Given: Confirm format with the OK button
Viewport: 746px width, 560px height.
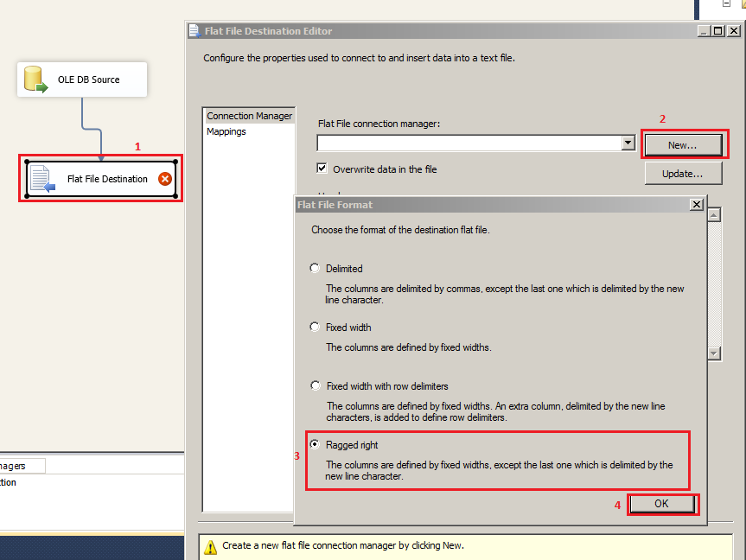Looking at the screenshot, I should click(662, 504).
